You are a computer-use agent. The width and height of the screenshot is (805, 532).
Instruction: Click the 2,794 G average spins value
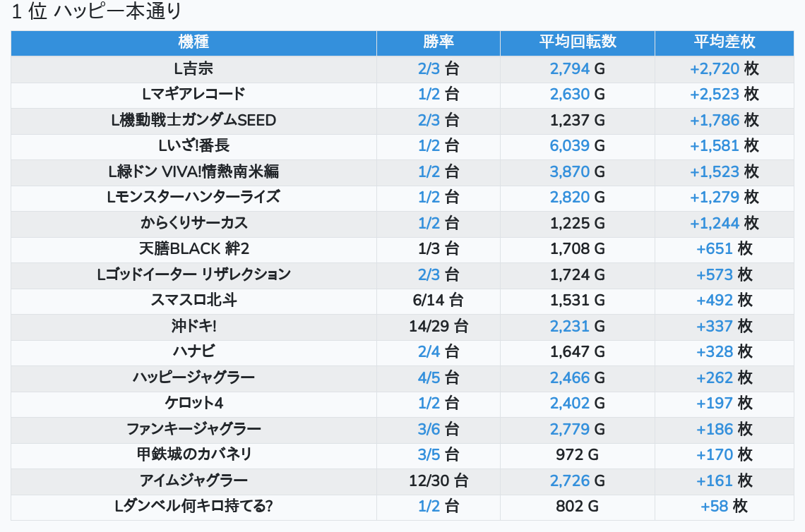(577, 68)
